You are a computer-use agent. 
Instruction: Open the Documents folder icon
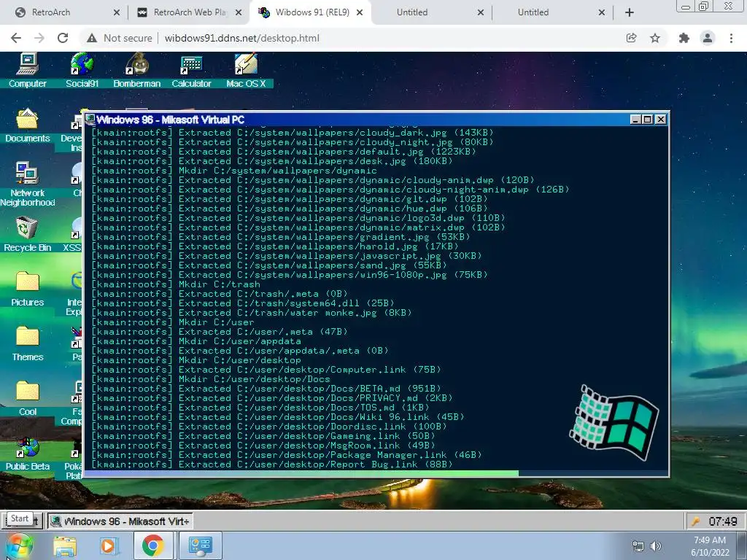(27, 125)
